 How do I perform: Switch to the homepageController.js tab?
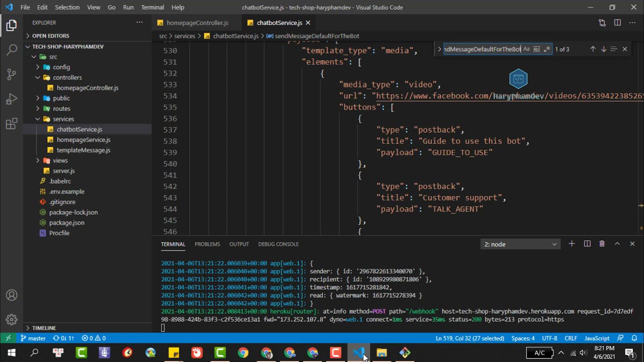click(197, 23)
